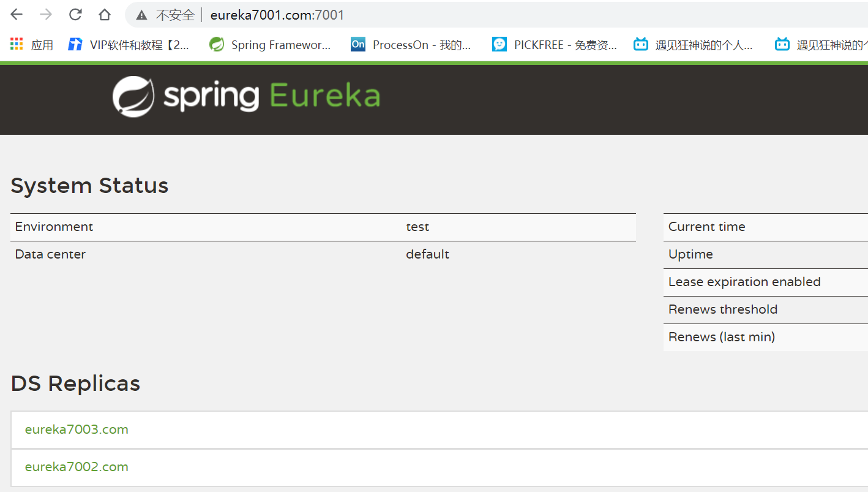
Task: Open the eureka7002.com replica link
Action: [77, 467]
